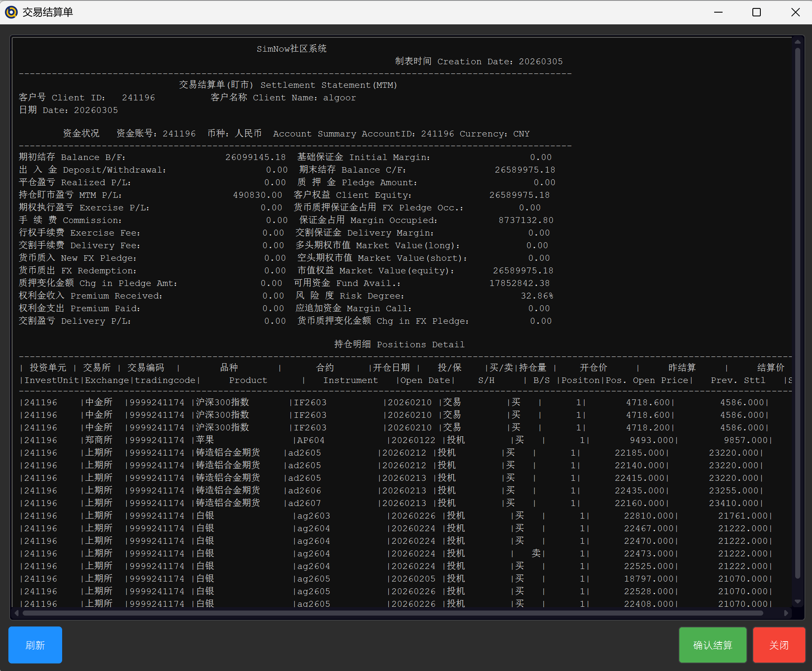Image resolution: width=812 pixels, height=671 pixels.
Task: Click the Risk Degree value 32.86%
Action: click(537, 296)
